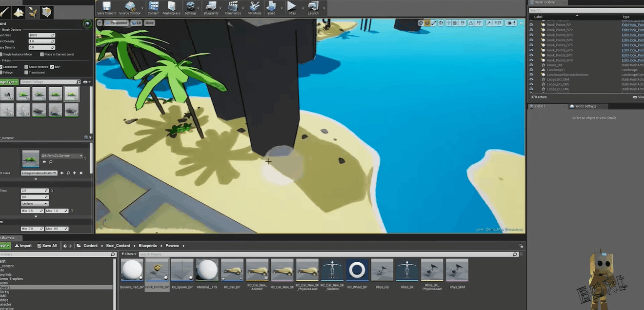Image resolution: width=644 pixels, height=310 pixels.
Task: Select the translate gizmo viewport icon
Action: pos(421,23)
